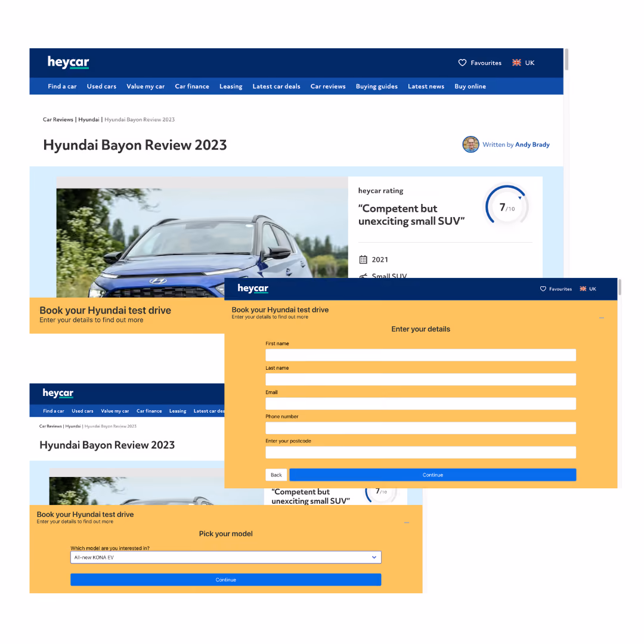The width and height of the screenshot is (644, 644).
Task: Click the year value '2021'
Action: (380, 259)
